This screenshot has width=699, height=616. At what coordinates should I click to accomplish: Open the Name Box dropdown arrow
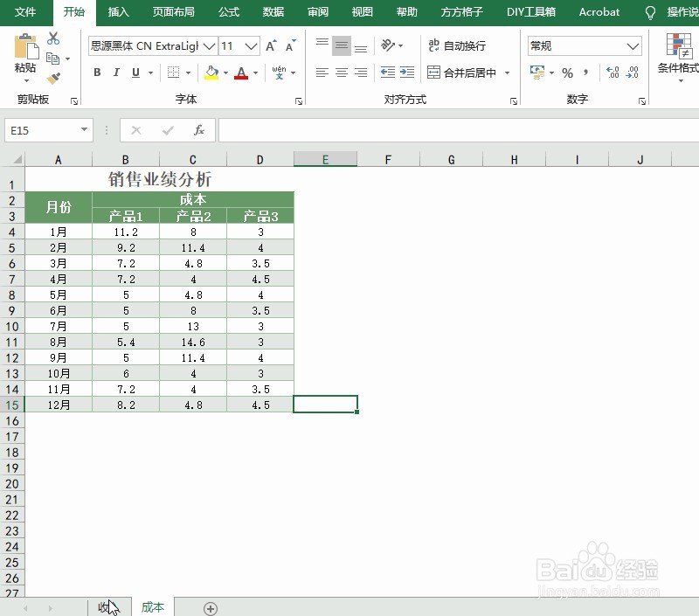click(x=84, y=129)
